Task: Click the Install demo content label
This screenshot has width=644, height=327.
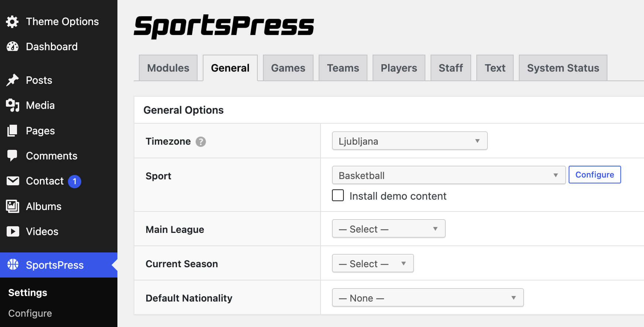Action: [398, 196]
